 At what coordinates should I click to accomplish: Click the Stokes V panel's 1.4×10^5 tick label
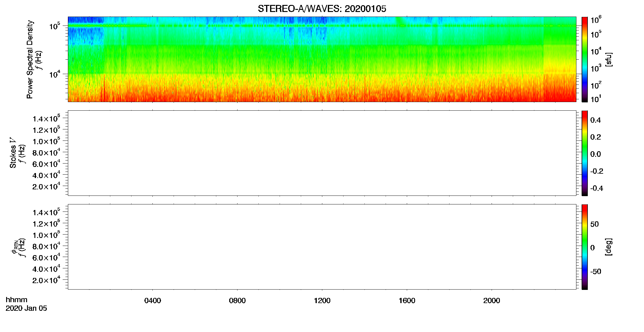[x=46, y=118]
